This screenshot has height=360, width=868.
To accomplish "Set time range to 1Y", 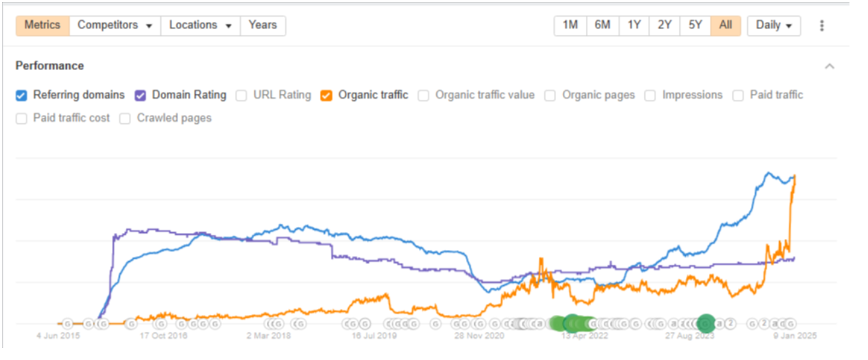I will pyautogui.click(x=634, y=26).
